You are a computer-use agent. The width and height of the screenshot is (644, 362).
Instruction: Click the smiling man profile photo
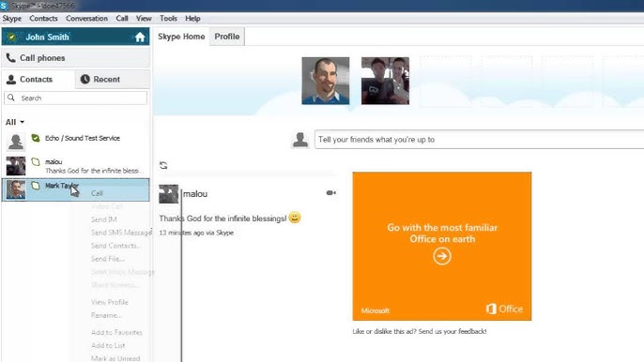(326, 81)
